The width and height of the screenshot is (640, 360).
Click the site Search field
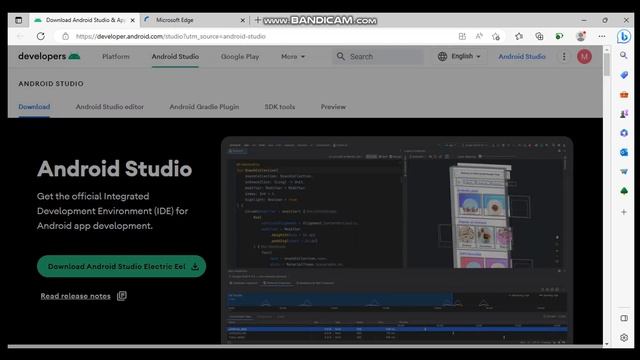tap(378, 57)
